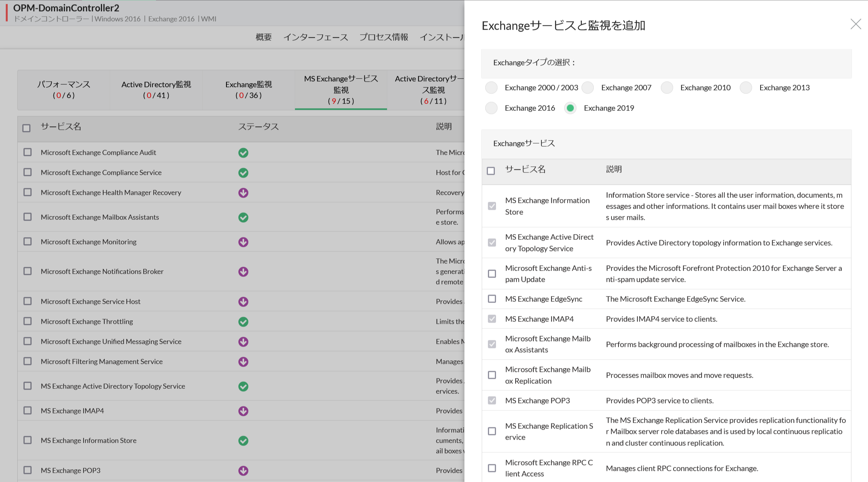The width and height of the screenshot is (868, 482).
Task: Close the Exchange services side panel
Action: point(855,24)
